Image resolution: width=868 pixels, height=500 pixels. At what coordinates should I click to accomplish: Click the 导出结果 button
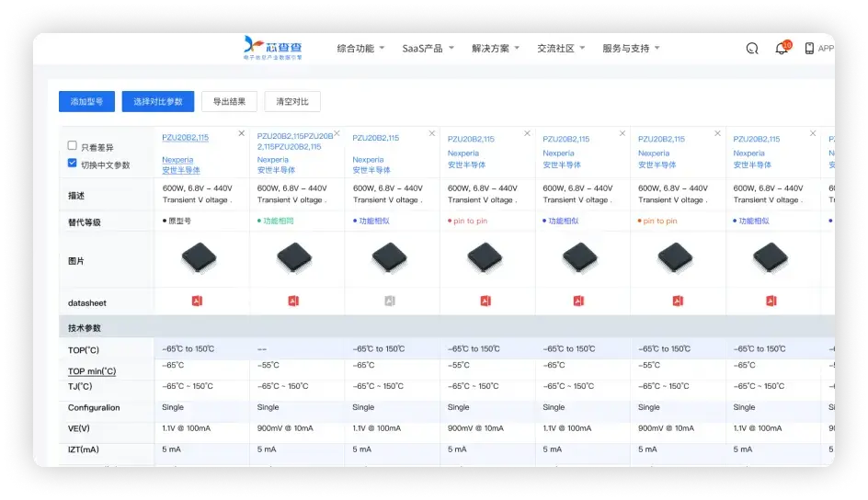click(x=229, y=102)
